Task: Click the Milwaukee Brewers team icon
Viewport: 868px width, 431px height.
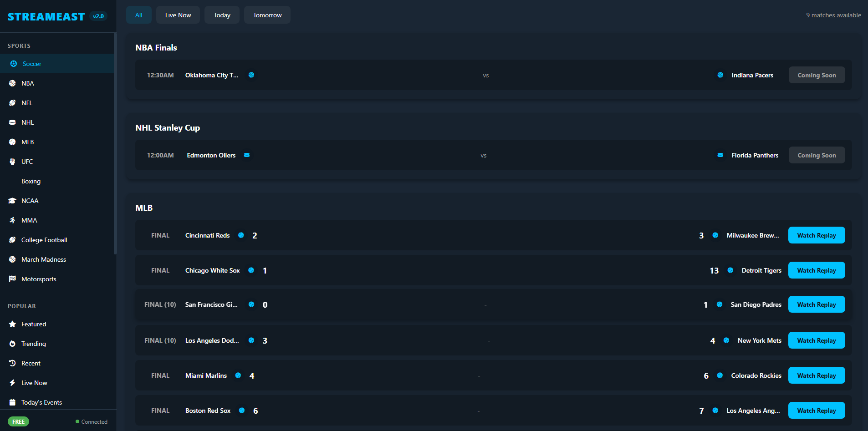Action: tap(715, 235)
